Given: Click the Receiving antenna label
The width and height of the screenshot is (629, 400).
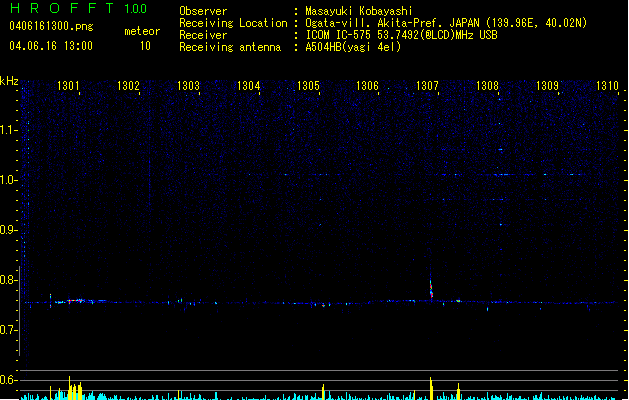Looking at the screenshot, I should (230, 47).
